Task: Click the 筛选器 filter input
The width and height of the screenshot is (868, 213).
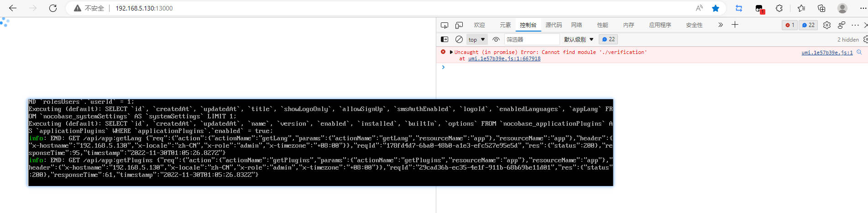Action: [532, 39]
